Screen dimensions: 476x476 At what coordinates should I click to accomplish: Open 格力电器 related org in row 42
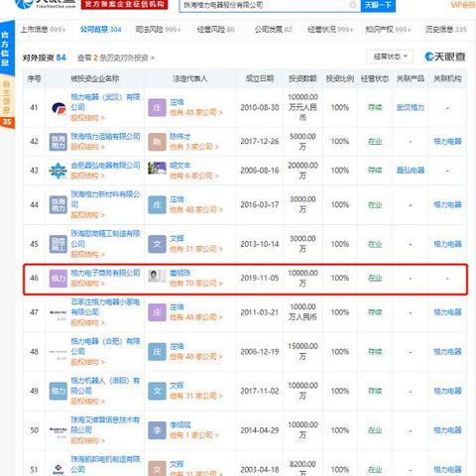coord(447,142)
